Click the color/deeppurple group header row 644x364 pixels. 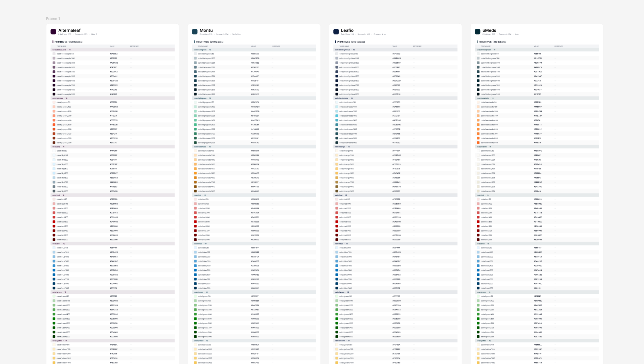(112, 50)
